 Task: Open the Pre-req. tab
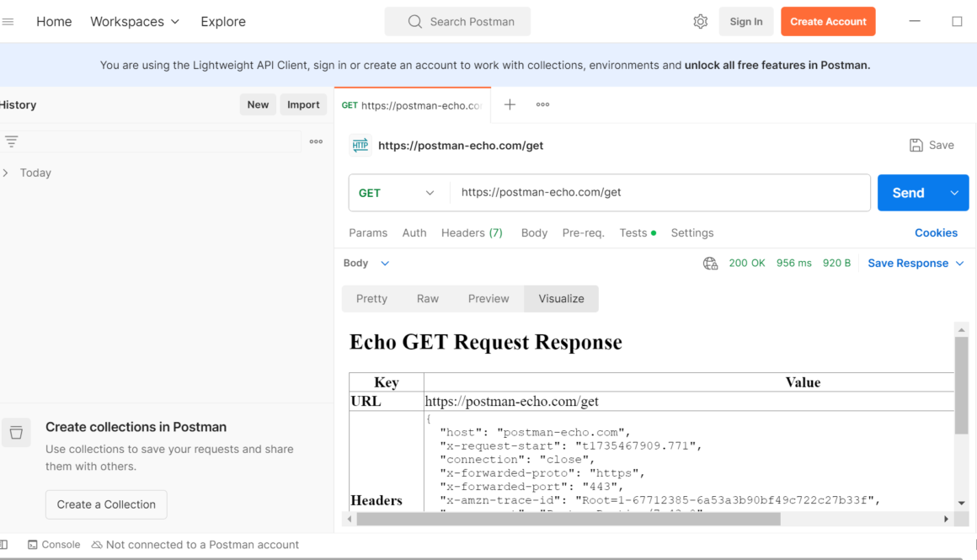coord(583,233)
